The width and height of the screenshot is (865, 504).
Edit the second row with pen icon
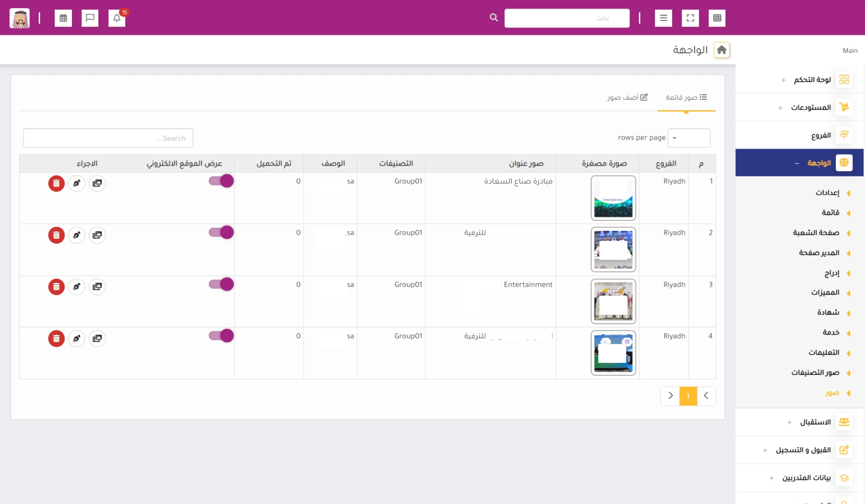pos(77,235)
